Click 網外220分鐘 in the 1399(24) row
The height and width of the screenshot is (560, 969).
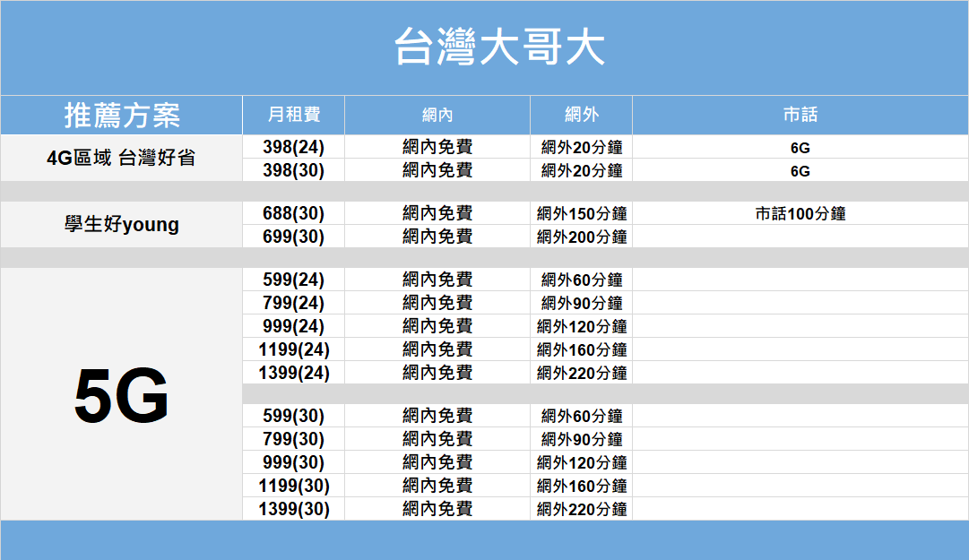581,373
